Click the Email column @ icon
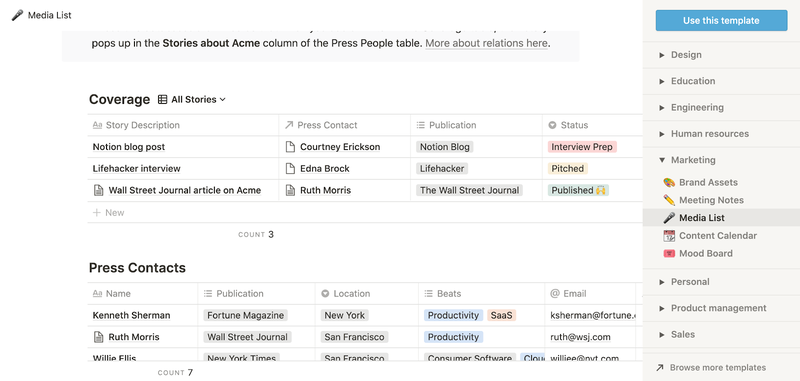800x381 pixels. 555,294
